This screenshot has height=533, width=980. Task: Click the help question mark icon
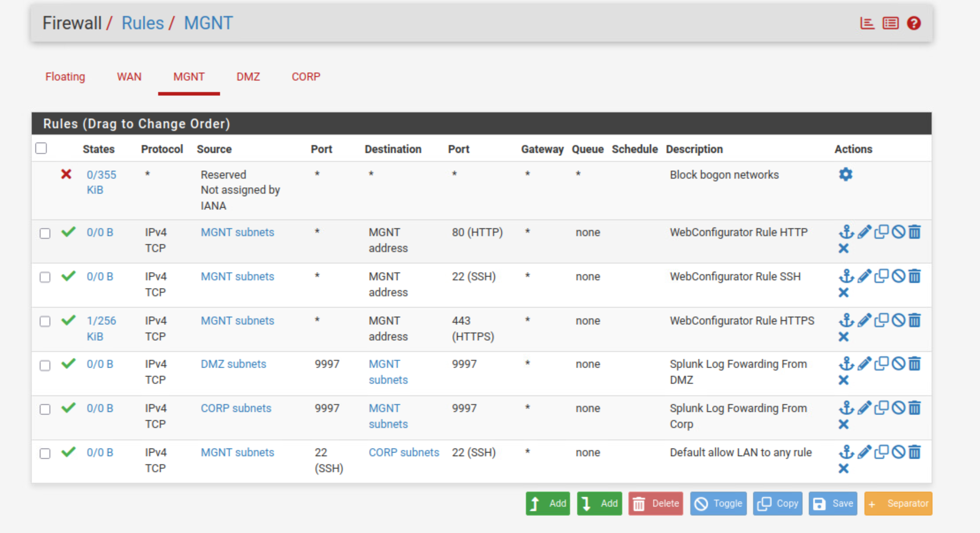coord(914,23)
